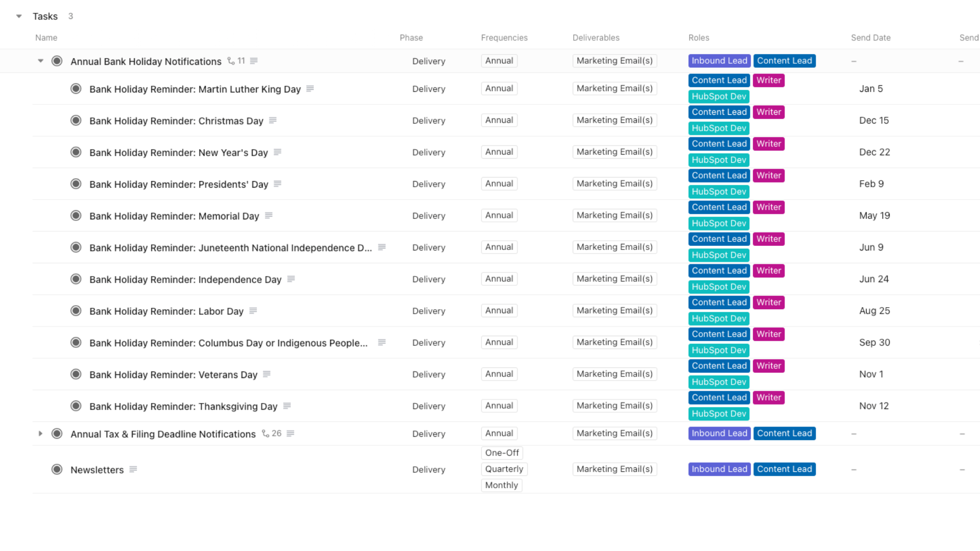Click subtask count icon showing 26
The image size is (980, 551).
coord(272,433)
